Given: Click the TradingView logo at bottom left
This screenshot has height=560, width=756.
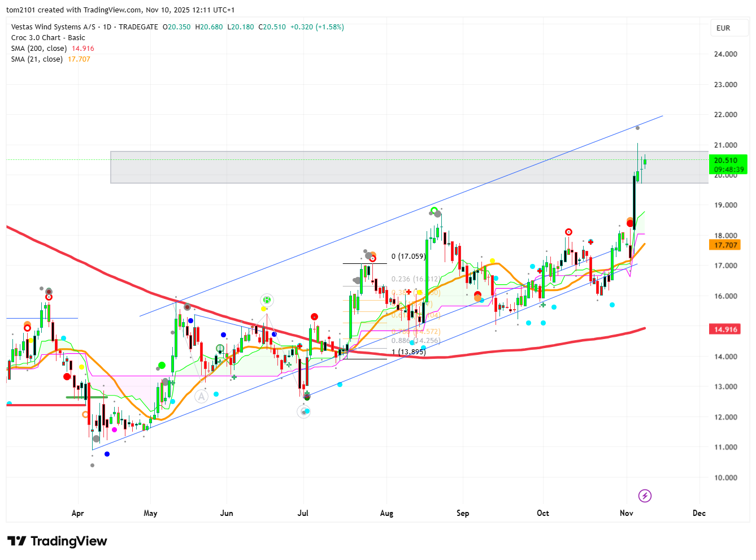Looking at the screenshot, I should click(x=57, y=541).
